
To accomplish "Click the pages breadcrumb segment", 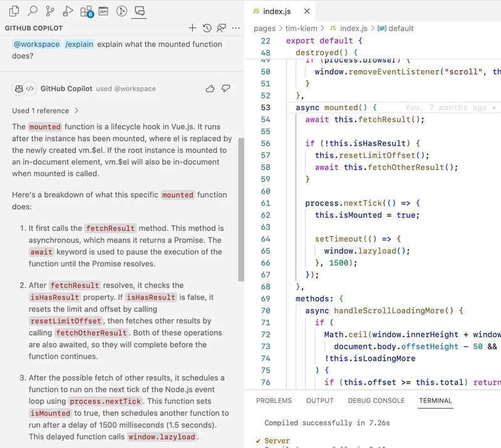I will [264, 28].
